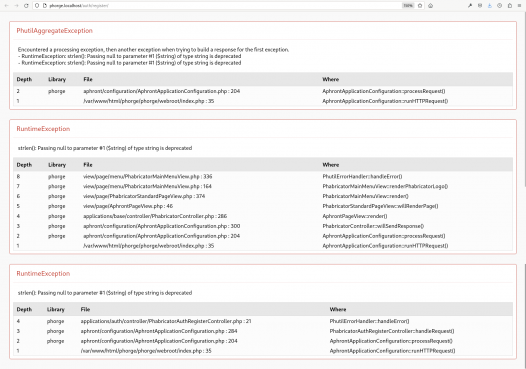This screenshot has width=526, height=369.
Task: Show site information icon in address bar
Action: [45, 6]
